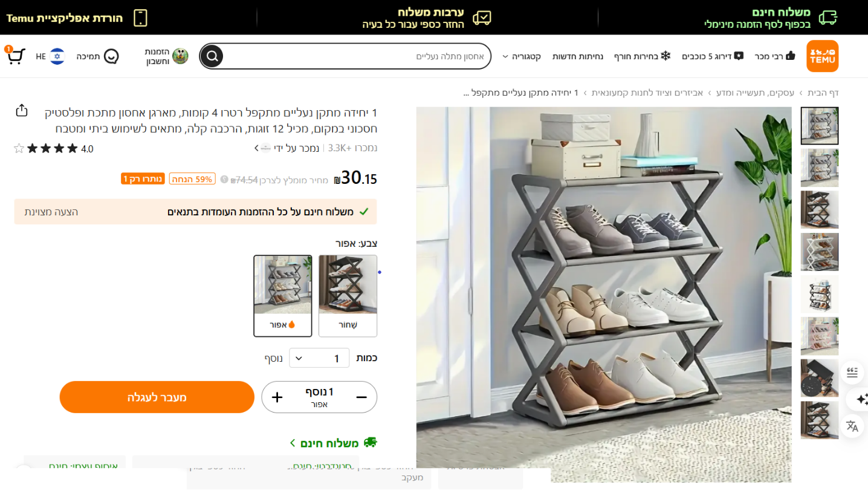Increase quantity with the plus button
The width and height of the screenshot is (868, 490).
pos(277,397)
